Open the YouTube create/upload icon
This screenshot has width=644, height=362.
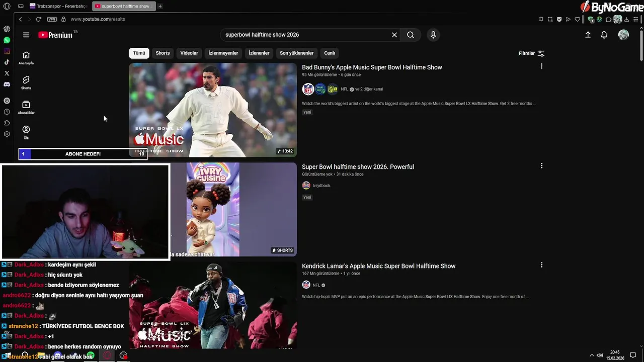[588, 35]
